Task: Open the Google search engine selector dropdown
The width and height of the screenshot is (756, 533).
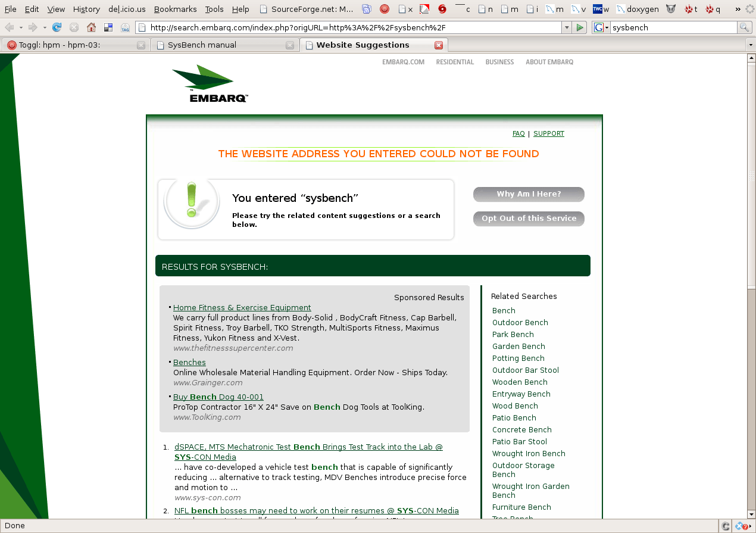Action: point(602,27)
